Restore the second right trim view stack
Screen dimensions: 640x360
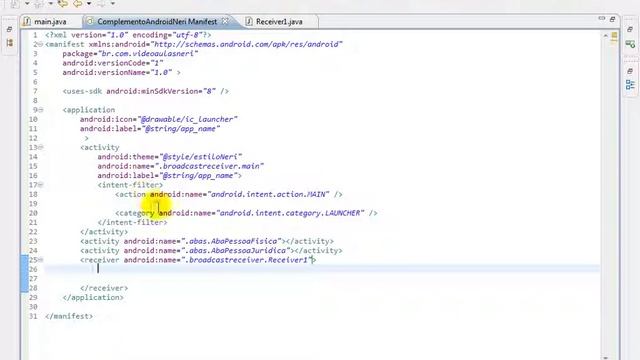(630, 71)
